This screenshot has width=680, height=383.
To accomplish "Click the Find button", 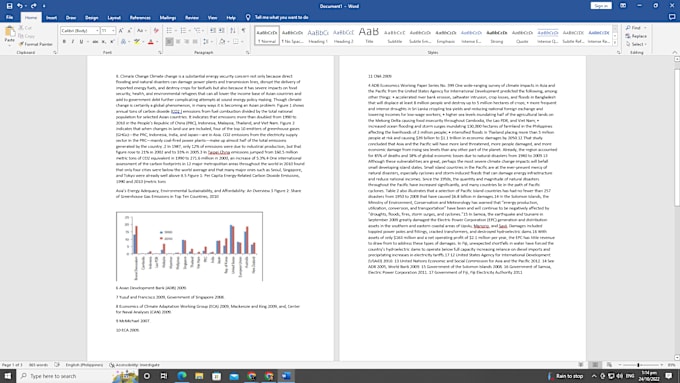I will coord(635,28).
